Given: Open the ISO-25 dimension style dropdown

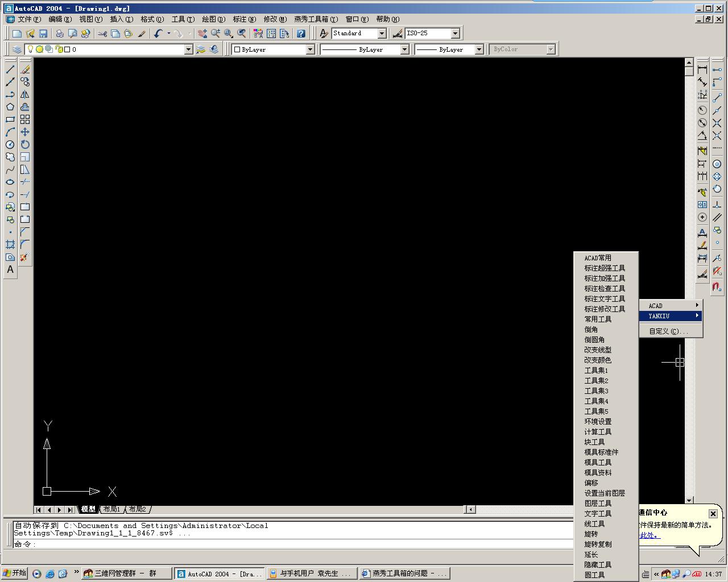Looking at the screenshot, I should coord(455,34).
